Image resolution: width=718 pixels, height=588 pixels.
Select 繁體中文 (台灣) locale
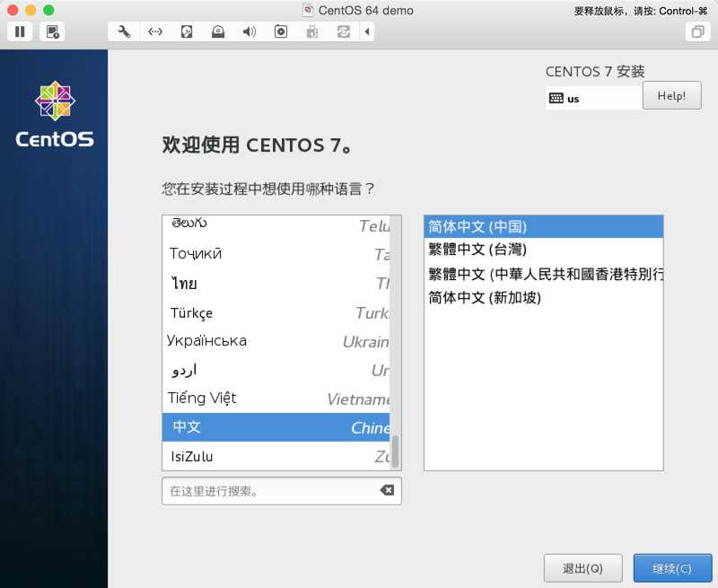(x=544, y=250)
